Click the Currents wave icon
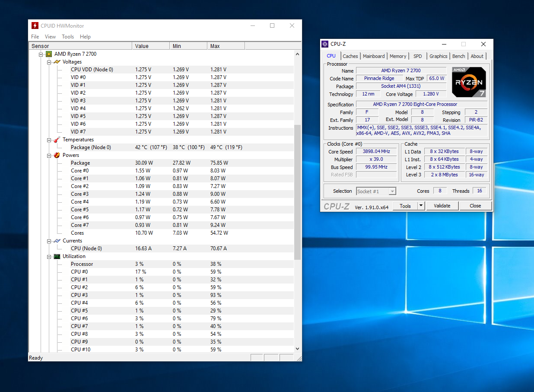This screenshot has height=392, width=534. click(x=57, y=241)
